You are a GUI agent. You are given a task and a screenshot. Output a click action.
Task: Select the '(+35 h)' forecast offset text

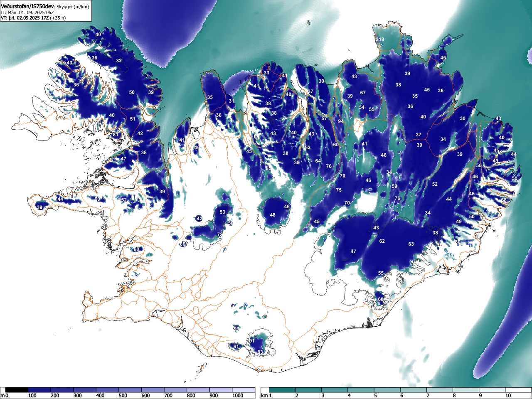58,18
